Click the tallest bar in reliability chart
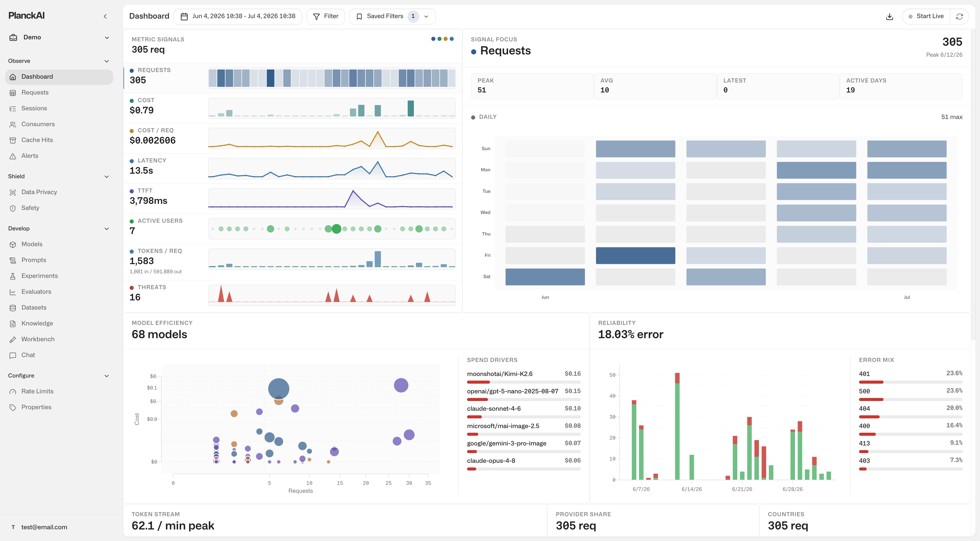Viewport: 980px width, 541px height. (677, 426)
